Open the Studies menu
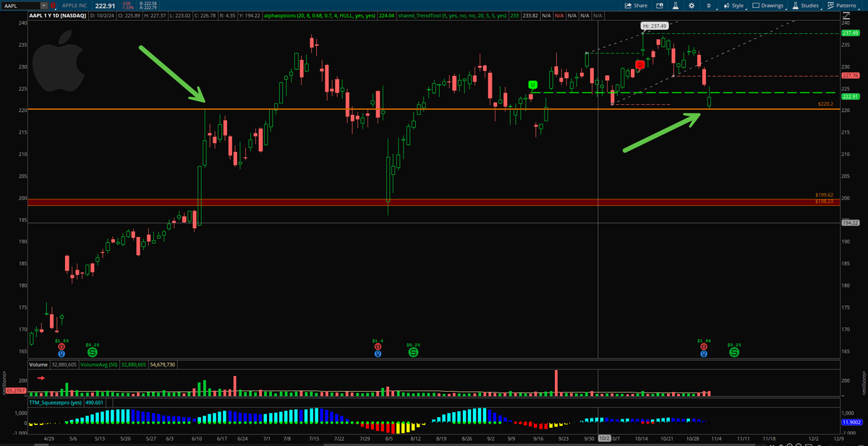This screenshot has width=868, height=446. 805,5
